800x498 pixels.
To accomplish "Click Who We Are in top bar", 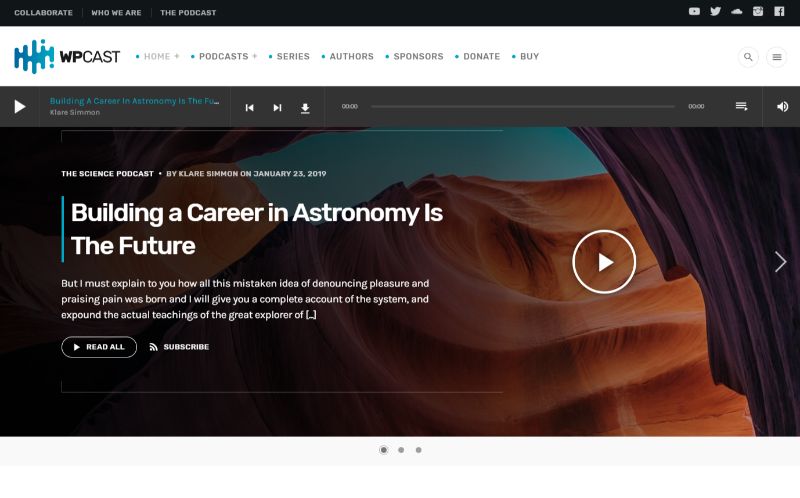I will [x=116, y=13].
